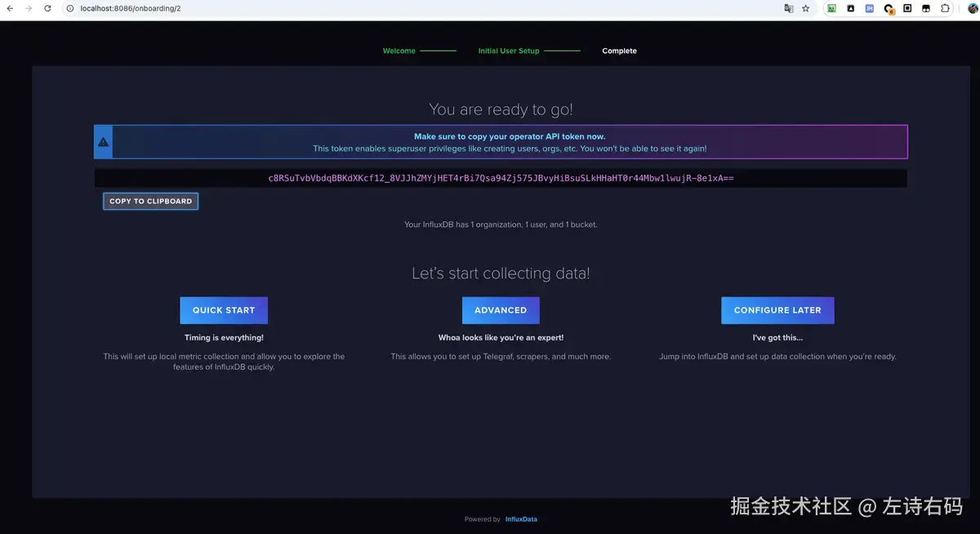Click the extension icon with orange badge
The image size is (980, 534).
[889, 9]
